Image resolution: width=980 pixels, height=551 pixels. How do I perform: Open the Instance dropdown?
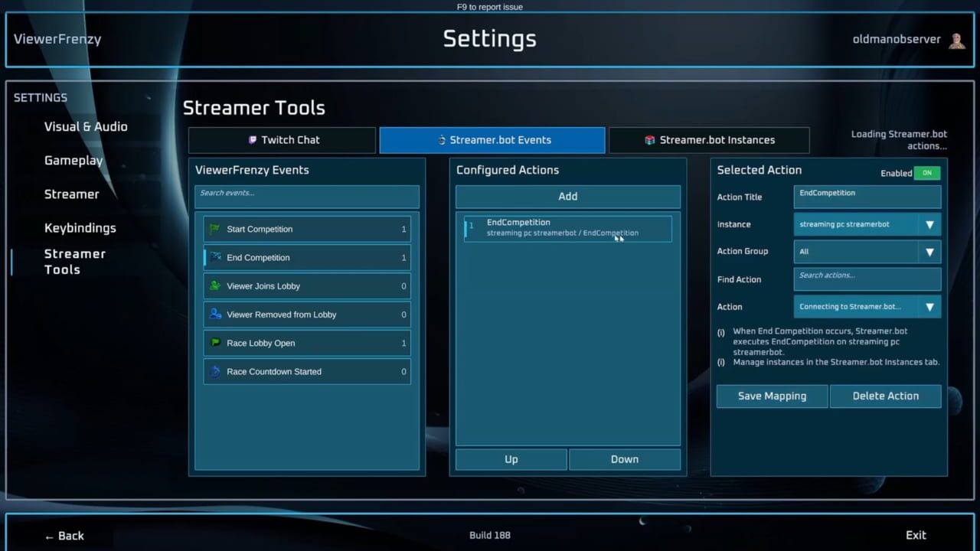(x=867, y=224)
